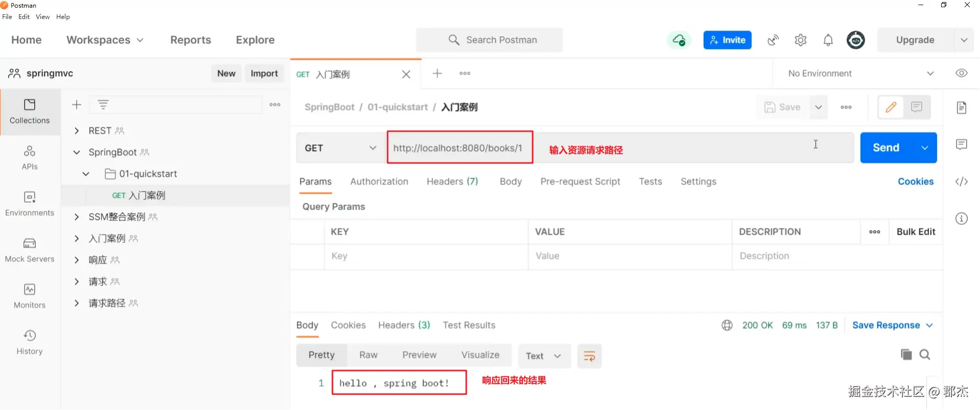The height and width of the screenshot is (410, 980).
Task: Open documentation icon in right sidebar
Action: pyautogui.click(x=962, y=107)
